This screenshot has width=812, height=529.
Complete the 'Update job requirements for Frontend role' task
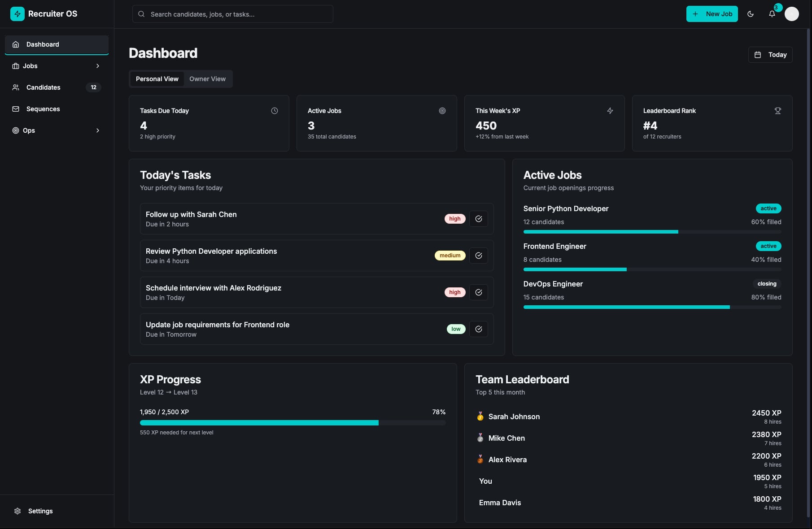pos(479,329)
